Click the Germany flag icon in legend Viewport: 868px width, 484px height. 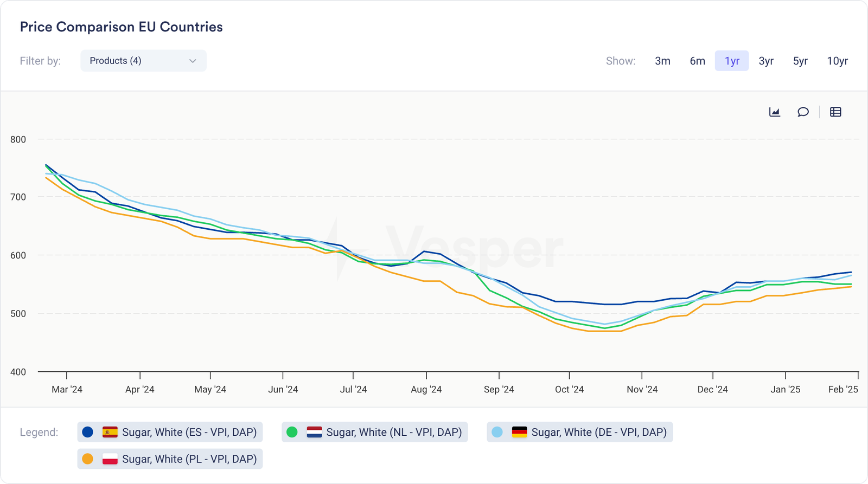(519, 432)
